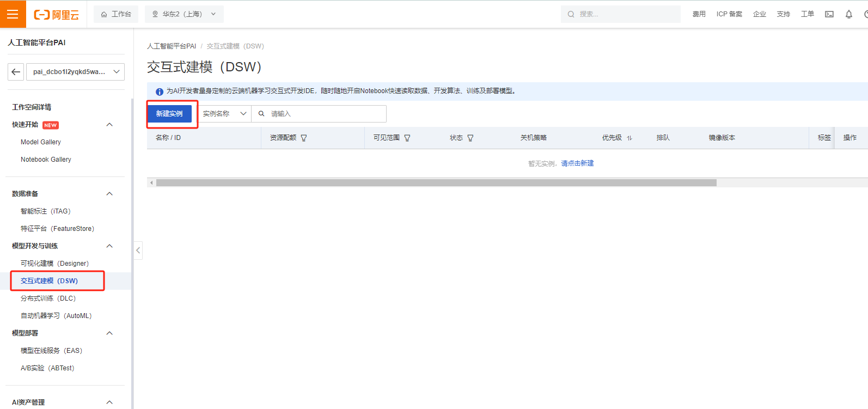This screenshot has width=868, height=409.
Task: Collapse the AI资产管理 section
Action: 109,402
